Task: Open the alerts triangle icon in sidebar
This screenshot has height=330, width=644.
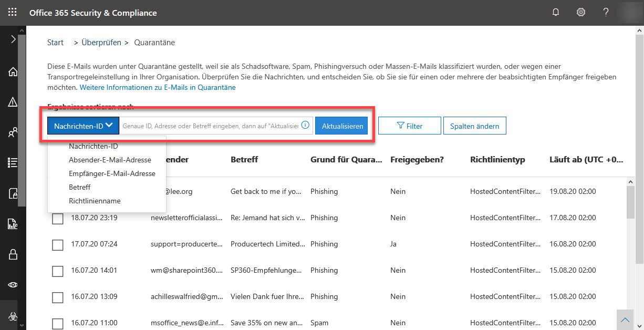Action: [x=13, y=102]
